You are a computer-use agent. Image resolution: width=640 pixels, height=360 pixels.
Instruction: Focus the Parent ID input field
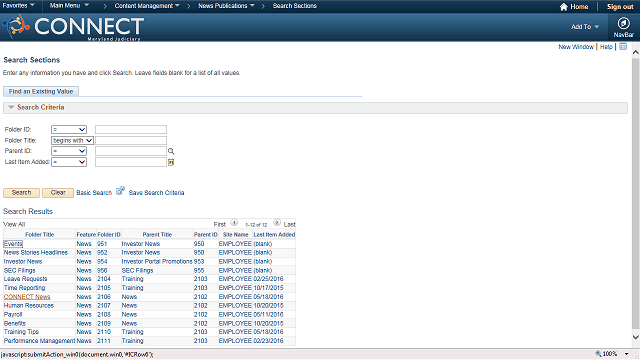pos(131,151)
